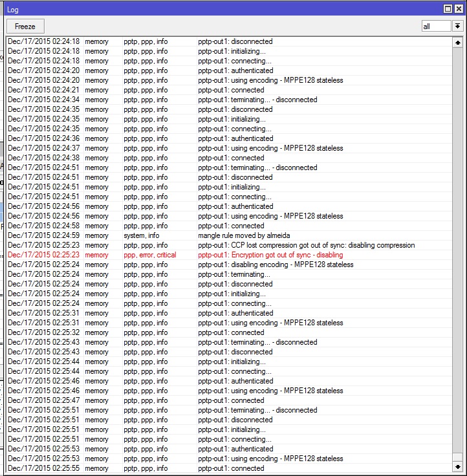Select the 02:24:36 'authenticated' entry
The image size is (467, 476).
tap(229, 138)
